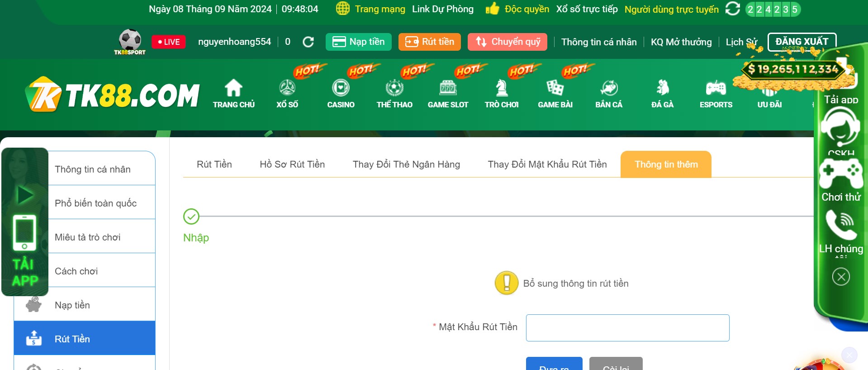The width and height of the screenshot is (868, 370).
Task: Open Link Dự Phòng backup link
Action: coord(443,9)
